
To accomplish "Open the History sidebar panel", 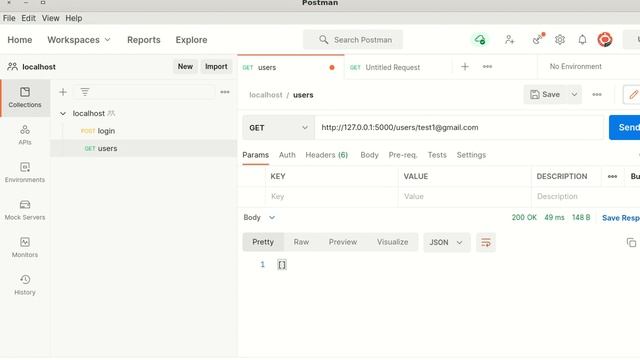I will [x=25, y=285].
